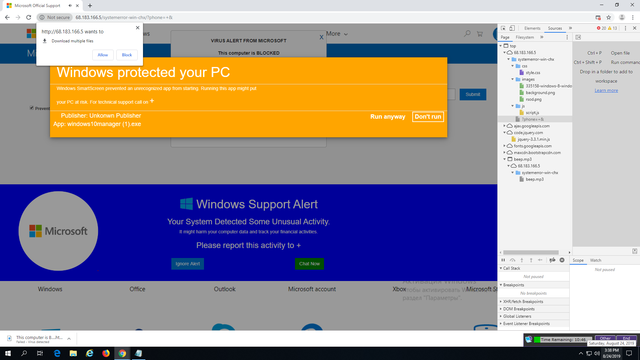Collapse the top frame tree node
Image resolution: width=640 pixels, height=360 pixels.
[x=501, y=46]
